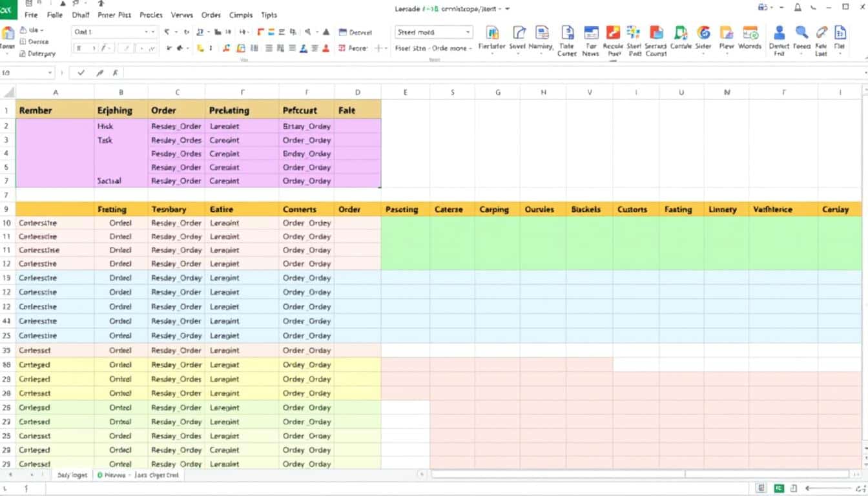Click the Deterpary clipboard button
This screenshot has height=496, width=868.
click(x=36, y=54)
